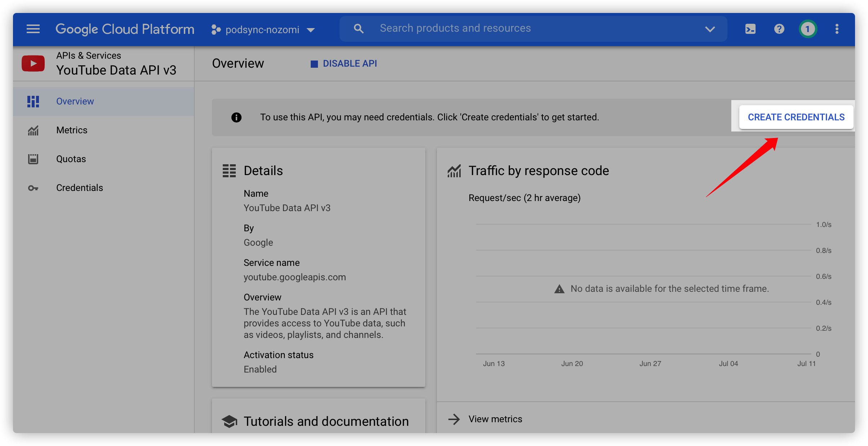Image resolution: width=868 pixels, height=446 pixels.
Task: Open the hamburger navigation menu
Action: [x=33, y=29]
